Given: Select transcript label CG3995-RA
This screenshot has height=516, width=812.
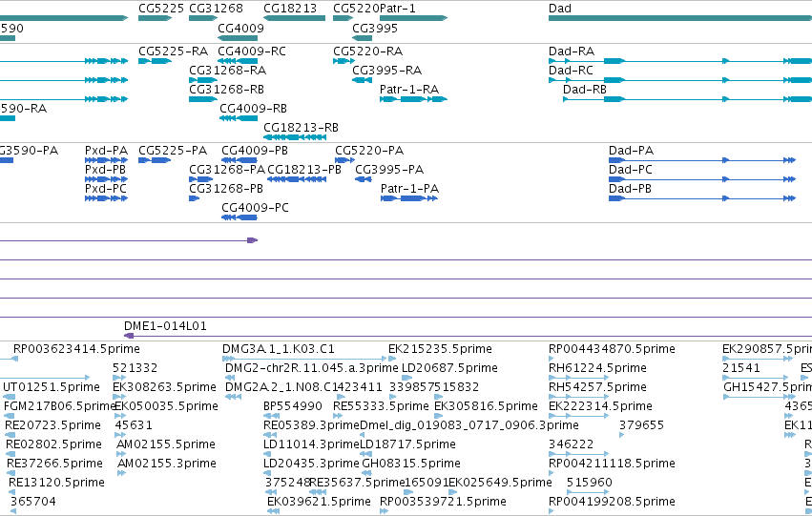Looking at the screenshot, I should coord(386,71).
